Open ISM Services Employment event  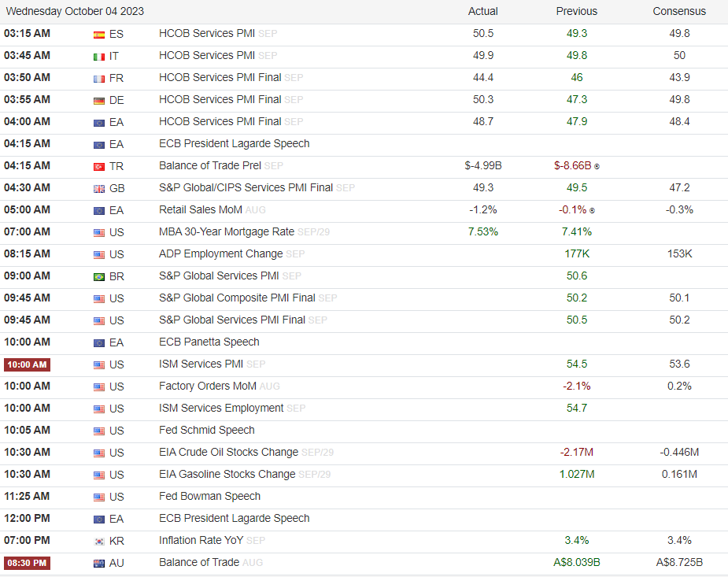[x=221, y=408]
